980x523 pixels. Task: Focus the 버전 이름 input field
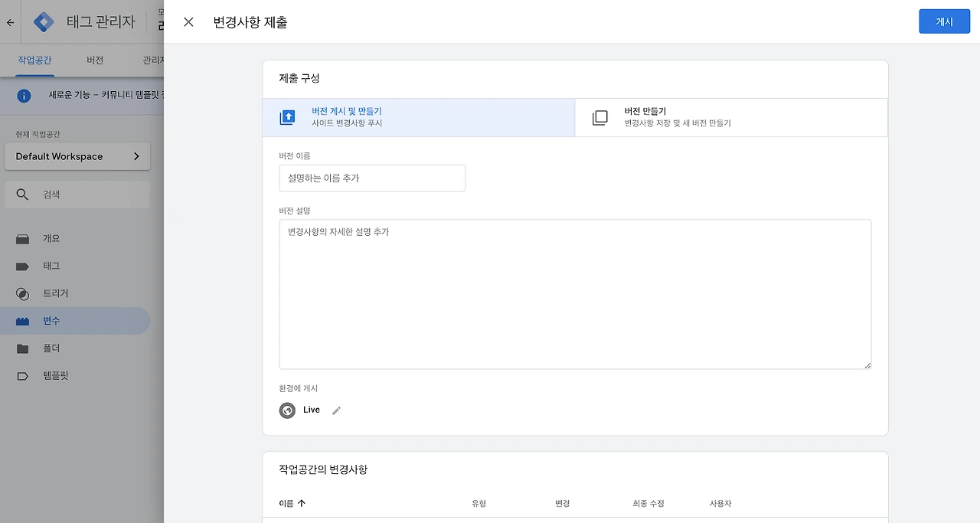(372, 178)
